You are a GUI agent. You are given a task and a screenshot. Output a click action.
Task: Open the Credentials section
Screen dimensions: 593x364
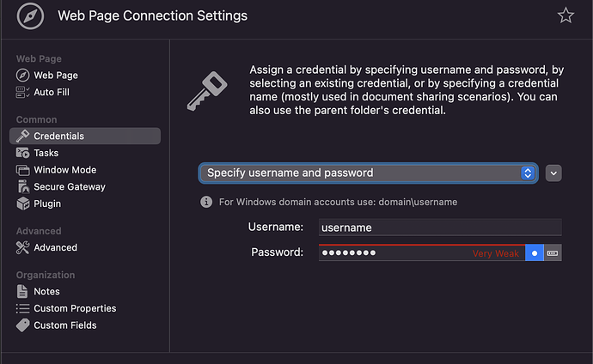(x=58, y=136)
